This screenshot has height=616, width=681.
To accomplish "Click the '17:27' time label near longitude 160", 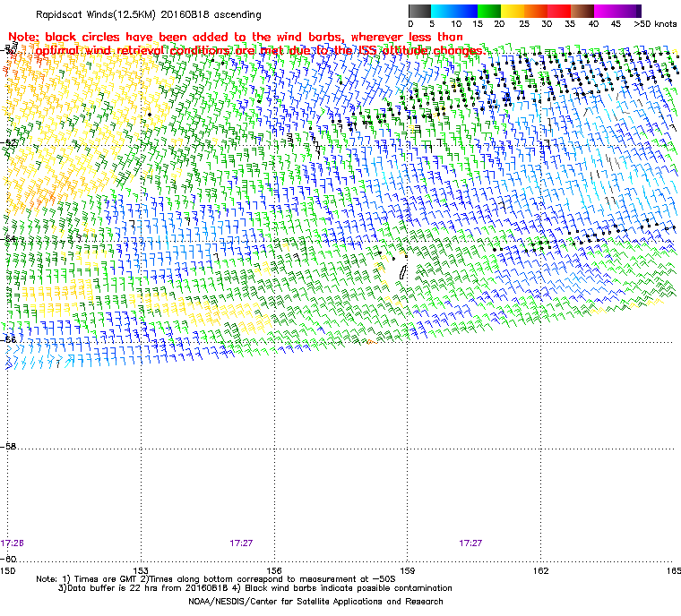I will tap(470, 543).
